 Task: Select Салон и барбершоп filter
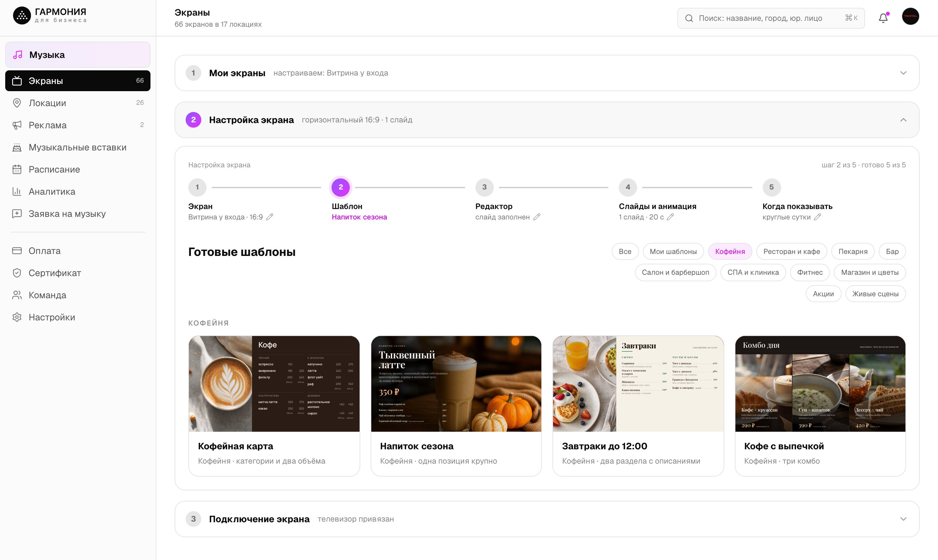coord(676,273)
